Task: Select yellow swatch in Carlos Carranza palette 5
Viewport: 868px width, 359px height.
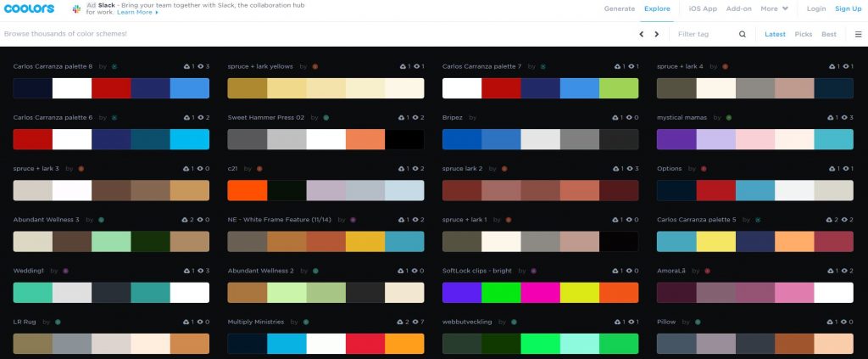Action: (715, 242)
